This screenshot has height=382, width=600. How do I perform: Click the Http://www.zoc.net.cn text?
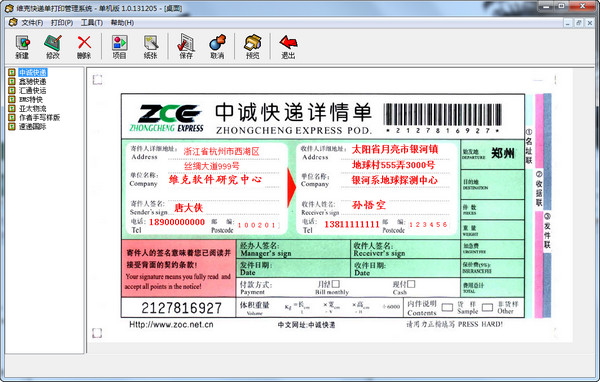(171, 325)
